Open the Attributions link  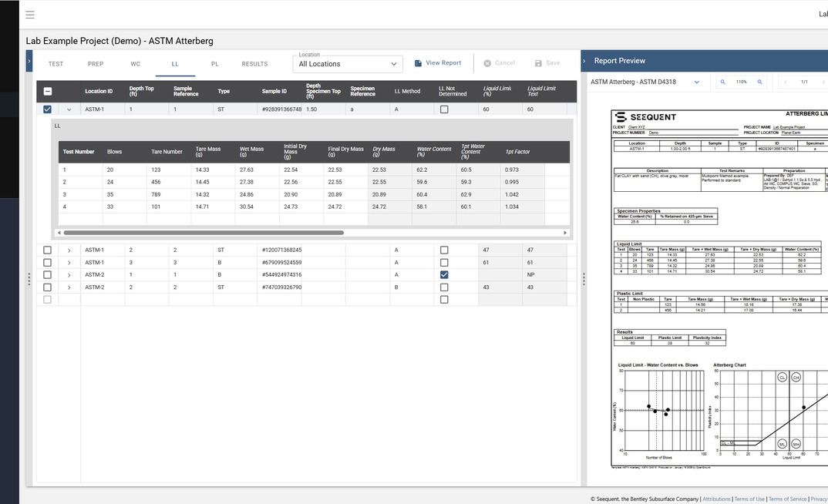click(x=716, y=499)
